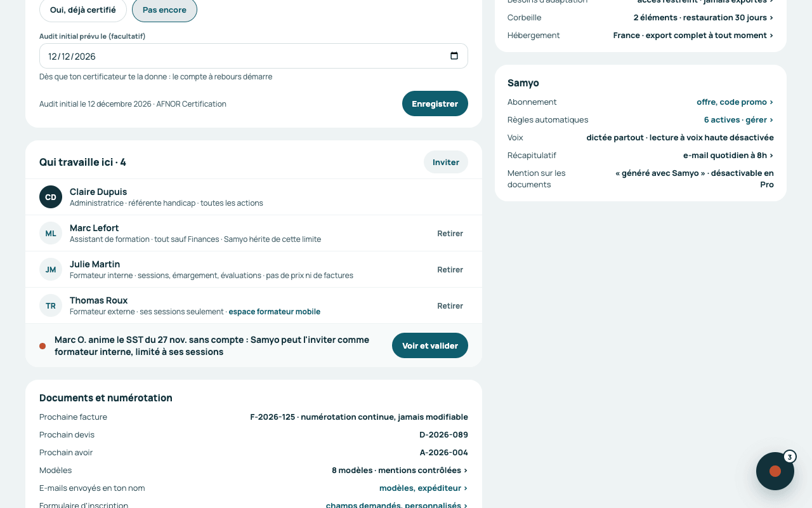Remove Marc Lefort with Retirer
The height and width of the screenshot is (508, 812).
click(x=450, y=233)
